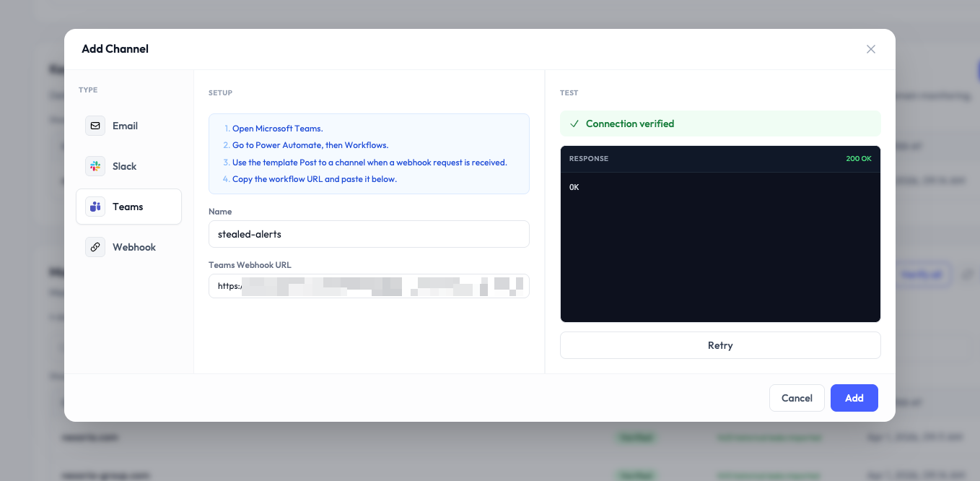Click the Verify all button in background
This screenshot has width=980, height=481.
(x=923, y=274)
